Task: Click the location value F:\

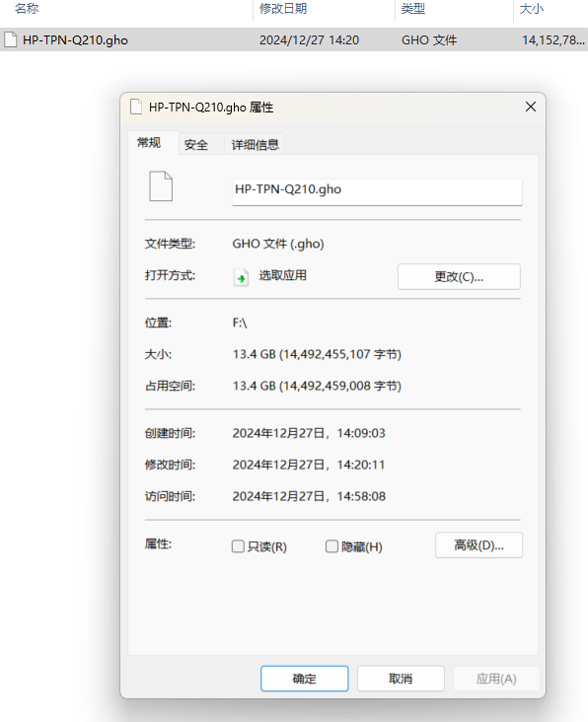Action: 240,323
